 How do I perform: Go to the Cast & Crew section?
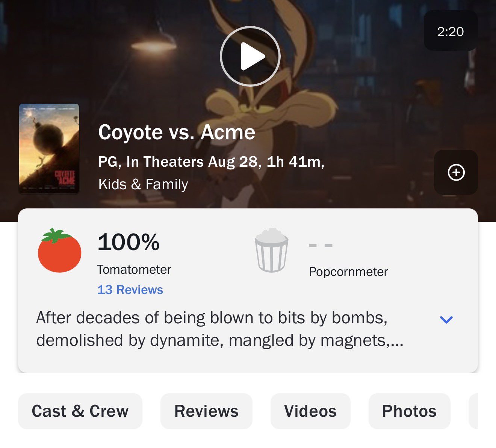[x=80, y=411]
